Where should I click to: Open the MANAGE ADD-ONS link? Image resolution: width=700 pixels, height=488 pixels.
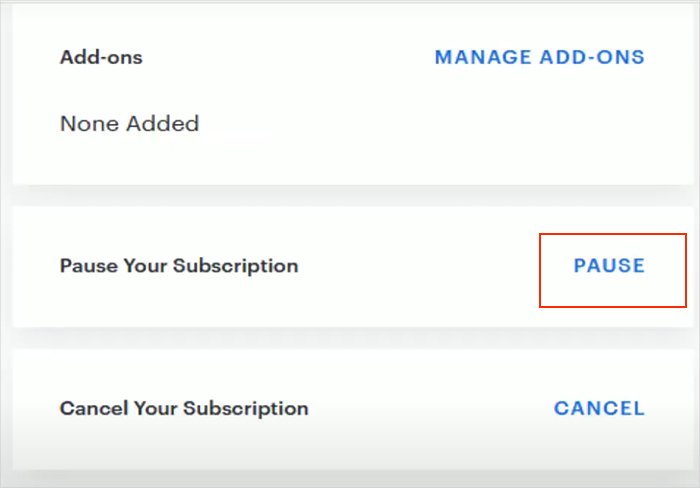[x=539, y=57]
